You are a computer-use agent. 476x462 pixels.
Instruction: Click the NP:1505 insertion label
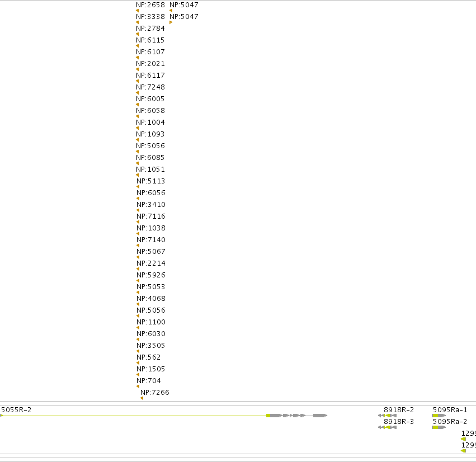click(x=151, y=369)
